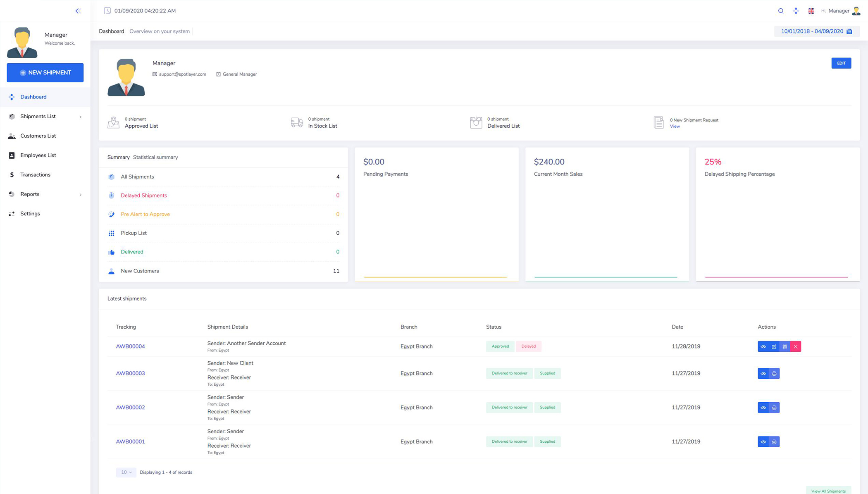Click the Delayed Shipments timer icon
Screen dimensions: 868x494
click(x=111, y=196)
